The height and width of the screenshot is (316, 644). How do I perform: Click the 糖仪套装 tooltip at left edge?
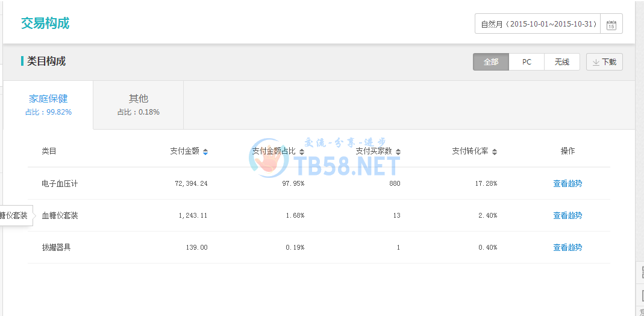point(14,215)
